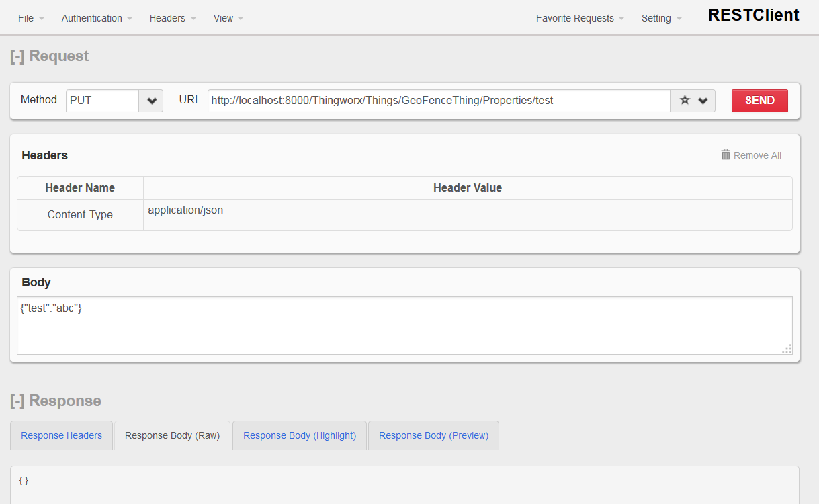Select the Content-Type header name cell
The width and height of the screenshot is (819, 504).
(80, 215)
